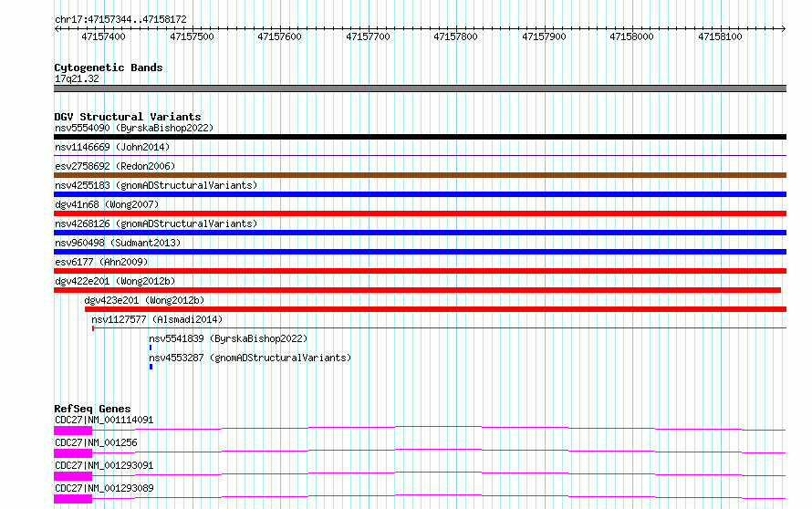Click the left arrow of the coordinate ruler
Image resolution: width=812 pixels, height=509 pixels.
(x=57, y=29)
